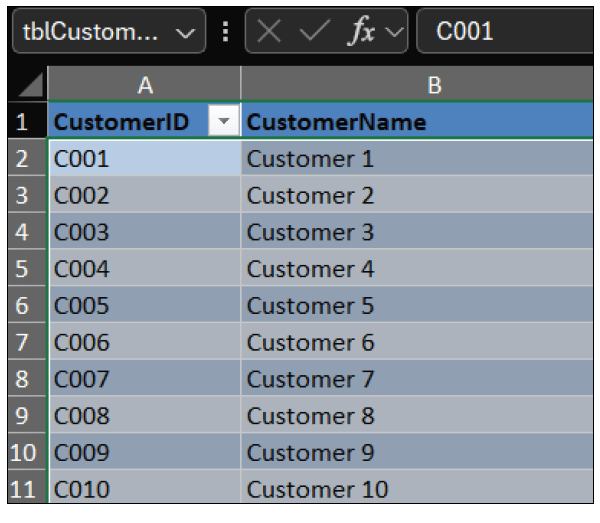600x523 pixels.
Task: Select cell containing C003
Action: [144, 232]
